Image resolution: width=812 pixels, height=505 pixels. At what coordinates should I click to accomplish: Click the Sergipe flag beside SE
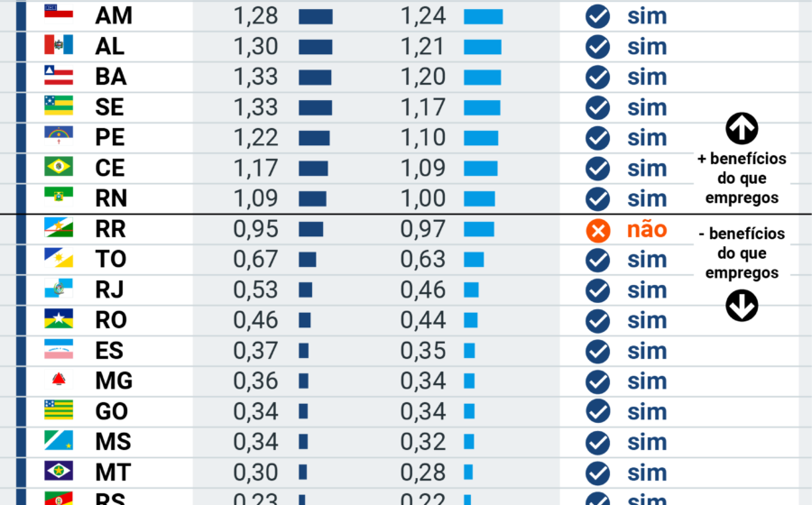tap(59, 106)
